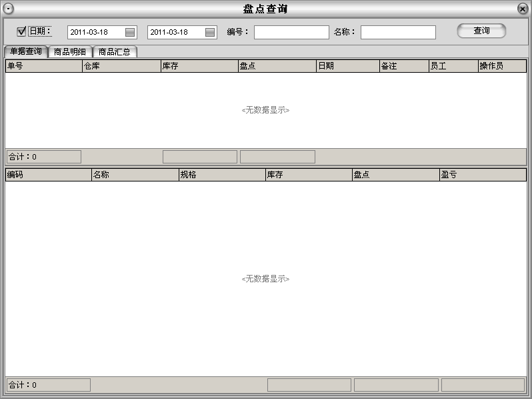
Task: Switch to the 商品汇总 tab
Action: point(115,51)
